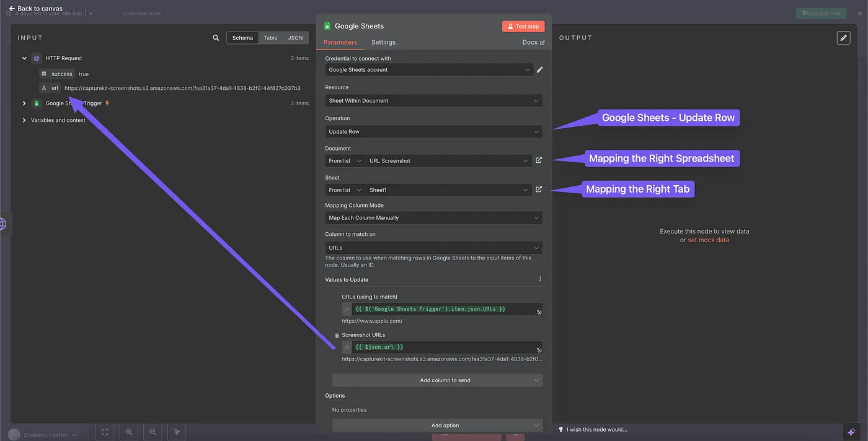The height and width of the screenshot is (441, 868).
Task: Open the Credential Google Sheets account dropdown
Action: click(429, 70)
